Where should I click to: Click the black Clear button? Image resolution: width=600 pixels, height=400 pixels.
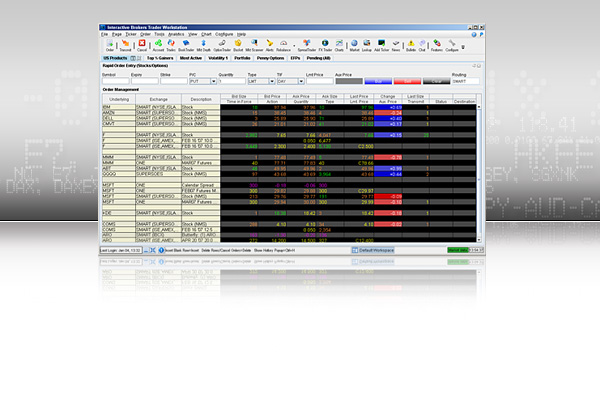(436, 81)
